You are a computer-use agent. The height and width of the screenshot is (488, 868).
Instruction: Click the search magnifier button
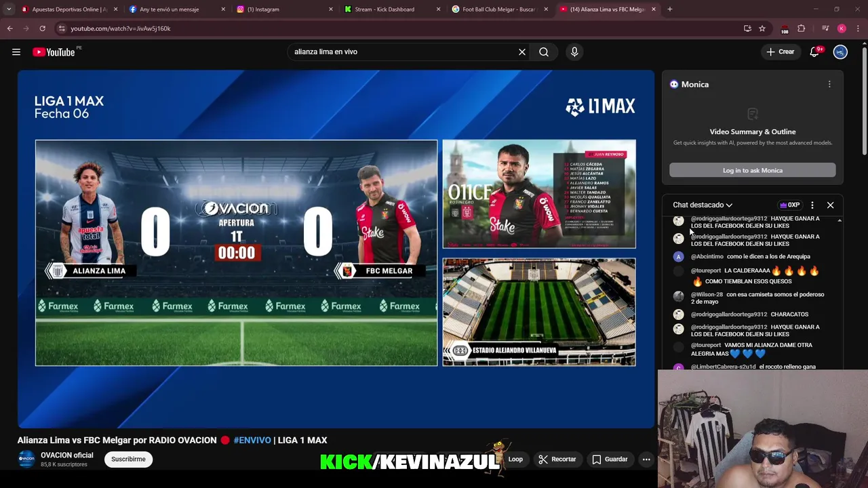544,52
